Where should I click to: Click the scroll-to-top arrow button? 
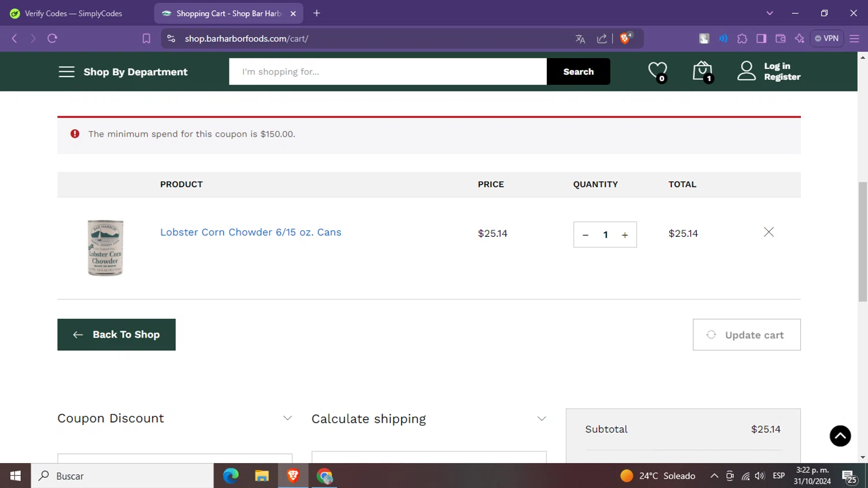pyautogui.click(x=840, y=436)
